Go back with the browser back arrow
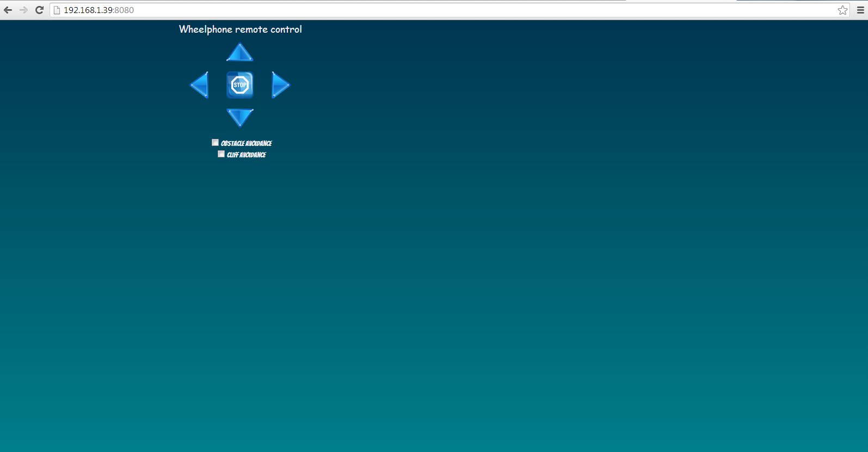This screenshot has height=452, width=868. pos(8,10)
